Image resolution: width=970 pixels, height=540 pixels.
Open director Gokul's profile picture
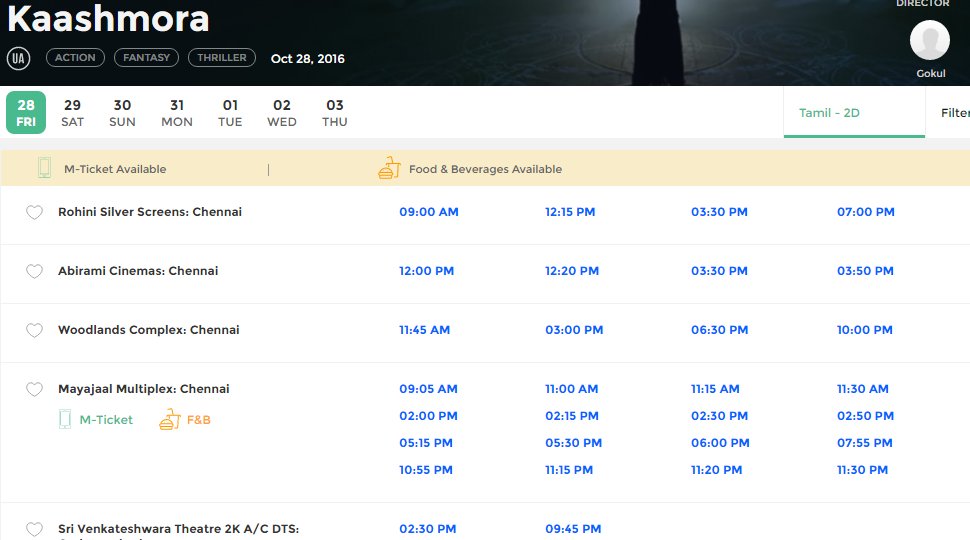point(930,40)
